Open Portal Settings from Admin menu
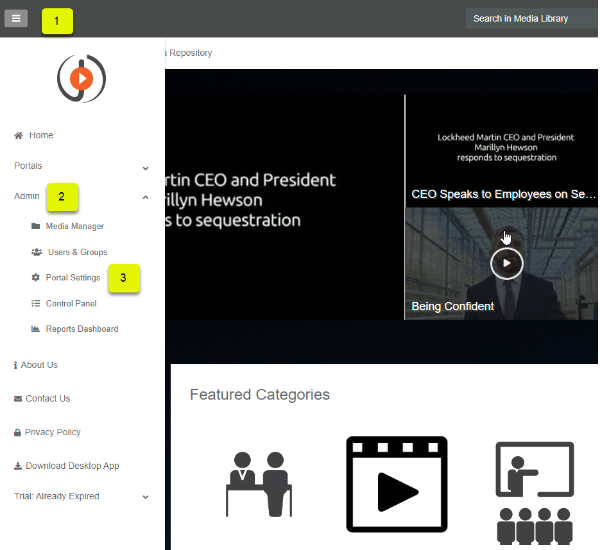Viewport: 600px width, 550px height. 73,277
